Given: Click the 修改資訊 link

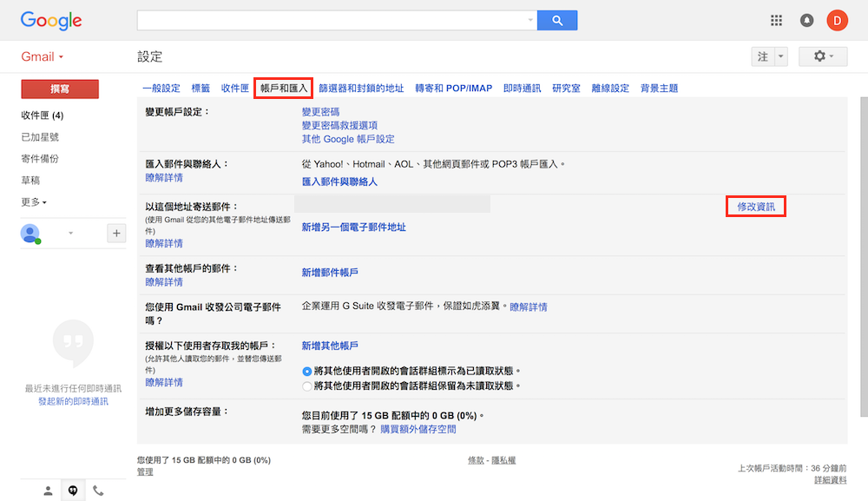Looking at the screenshot, I should tap(755, 207).
